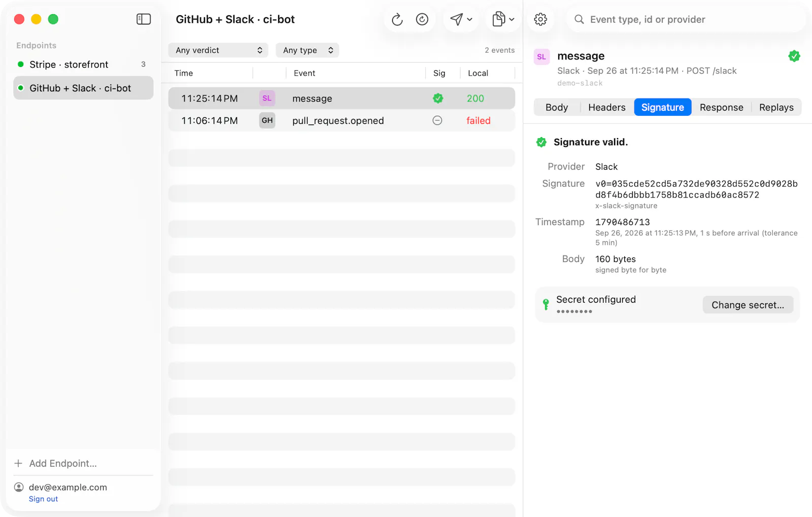Toggle the sidebar panel icon
812x517 pixels.
(144, 19)
